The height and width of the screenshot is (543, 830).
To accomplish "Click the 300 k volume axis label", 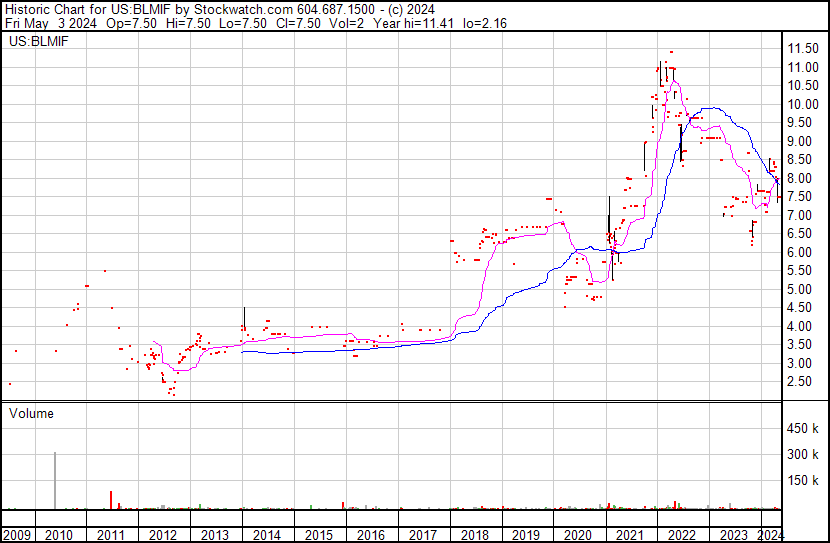I will pyautogui.click(x=803, y=455).
